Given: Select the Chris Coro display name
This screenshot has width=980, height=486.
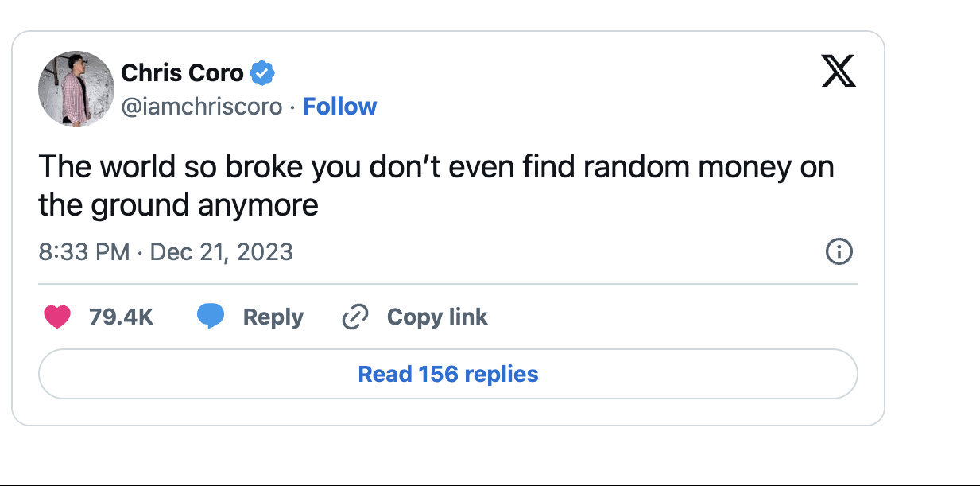Looking at the screenshot, I should [183, 72].
